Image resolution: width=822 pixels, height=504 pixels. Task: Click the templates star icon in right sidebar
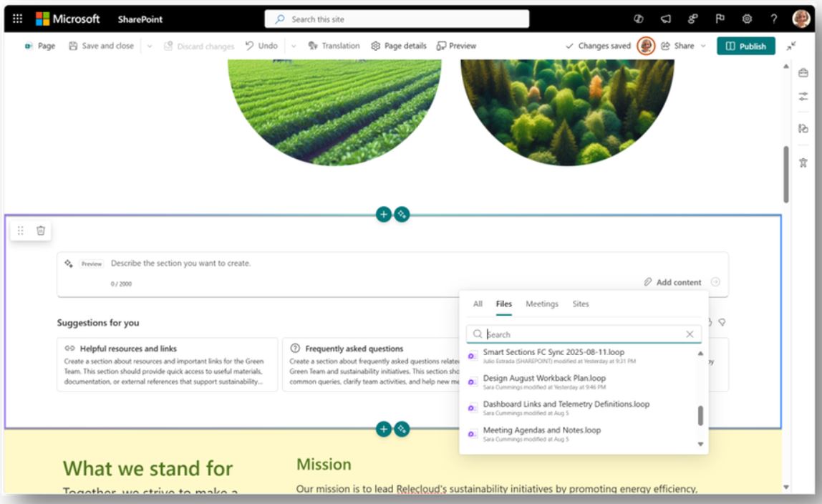(x=803, y=162)
